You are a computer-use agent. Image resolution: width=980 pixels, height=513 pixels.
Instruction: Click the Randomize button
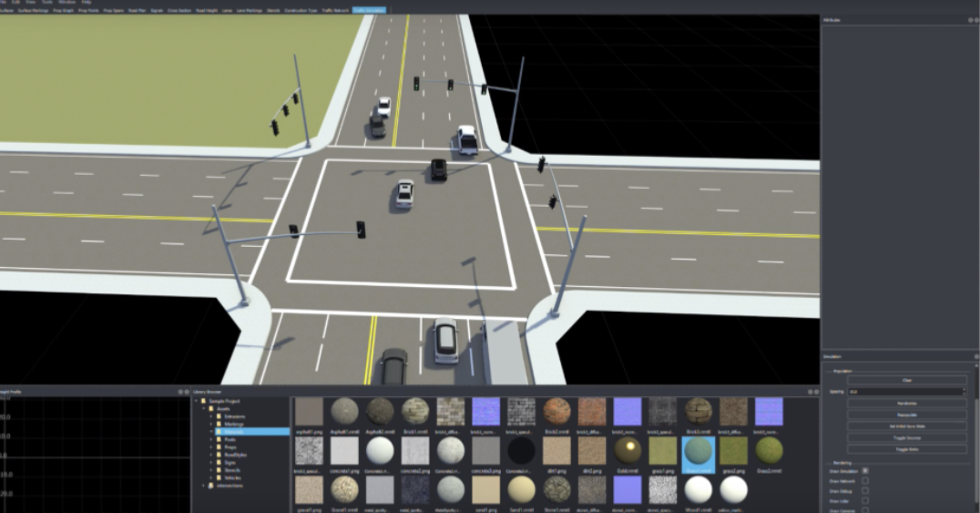(x=907, y=404)
